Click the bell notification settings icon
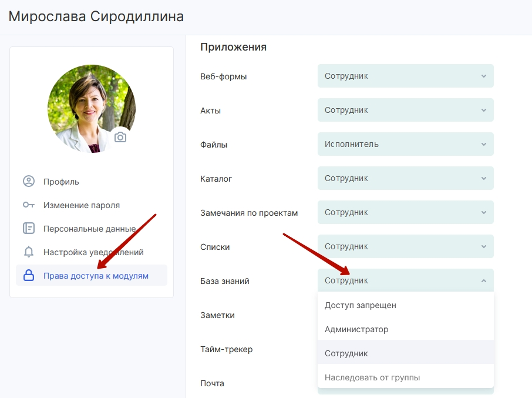This screenshot has height=398, width=532. point(29,252)
